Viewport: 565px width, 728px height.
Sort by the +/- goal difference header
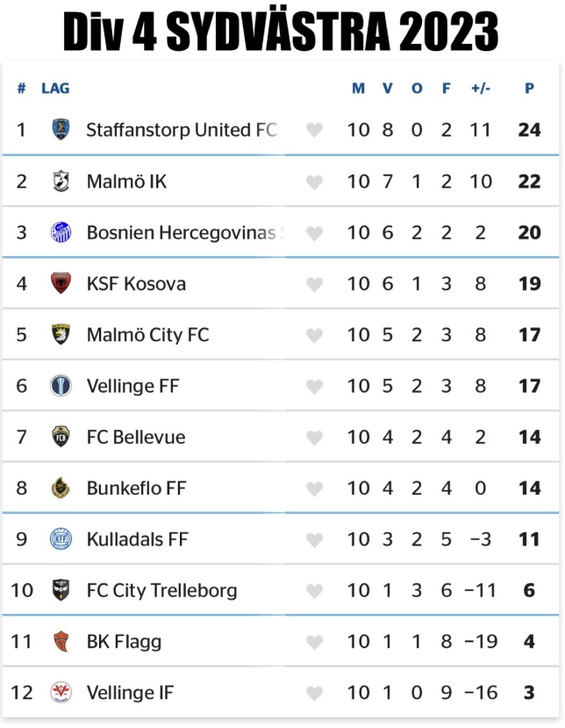[x=481, y=89]
